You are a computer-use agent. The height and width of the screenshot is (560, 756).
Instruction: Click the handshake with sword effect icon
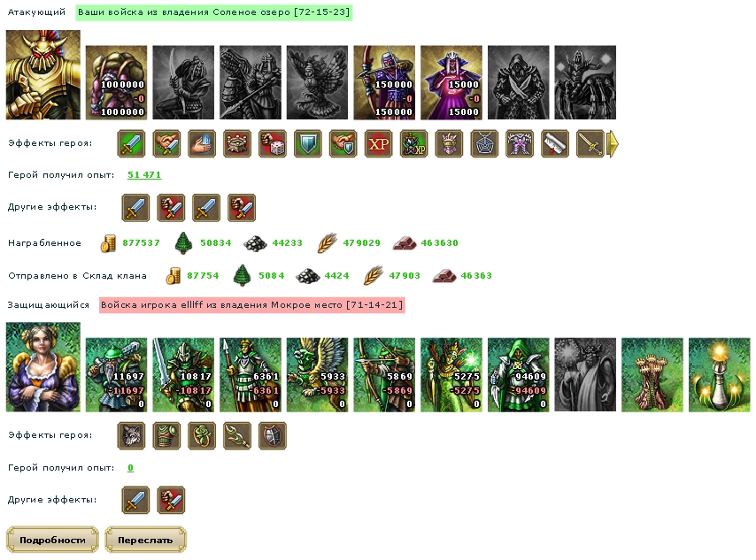(x=166, y=143)
